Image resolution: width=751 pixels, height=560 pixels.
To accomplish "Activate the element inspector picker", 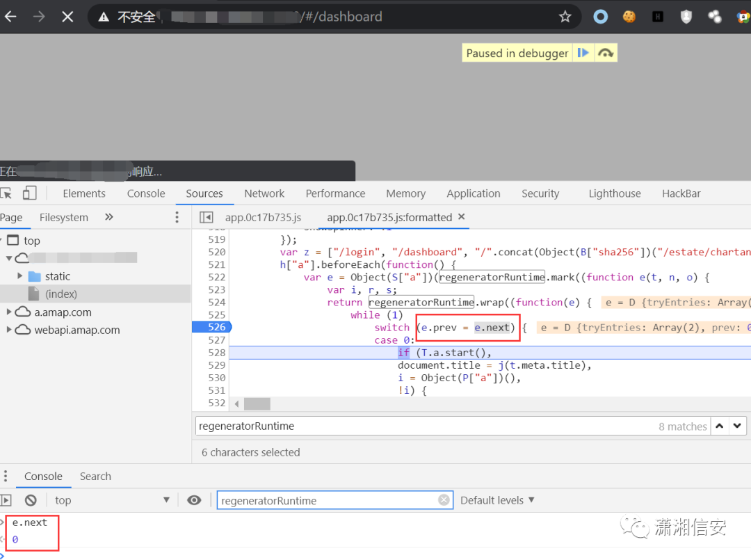I will (x=6, y=193).
